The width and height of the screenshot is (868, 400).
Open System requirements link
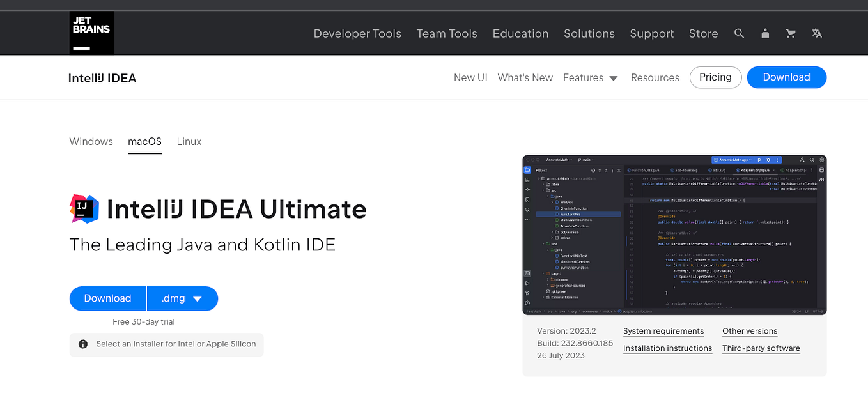[x=663, y=331]
